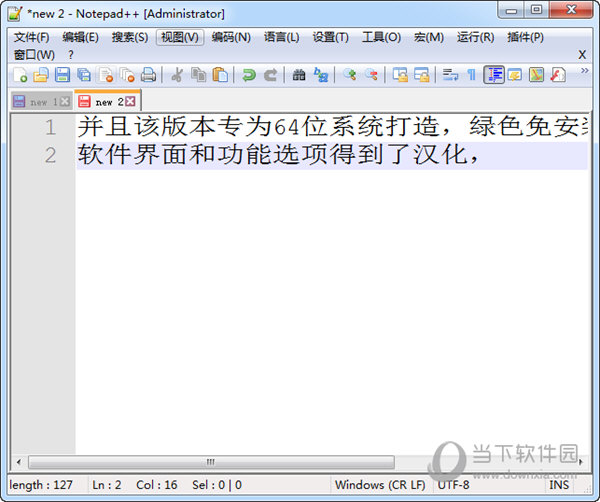Click UTF-8 encoding status entry
The height and width of the screenshot is (502, 600).
[453, 485]
